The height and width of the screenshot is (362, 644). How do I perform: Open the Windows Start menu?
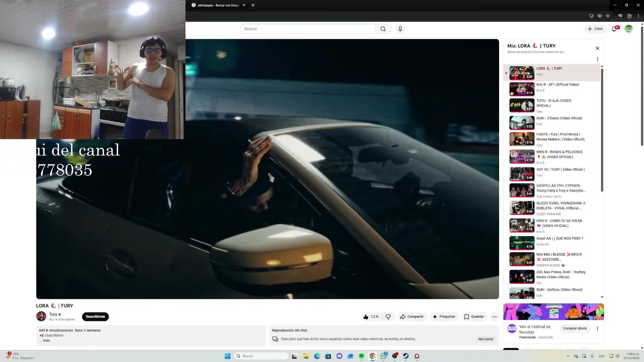point(227,356)
